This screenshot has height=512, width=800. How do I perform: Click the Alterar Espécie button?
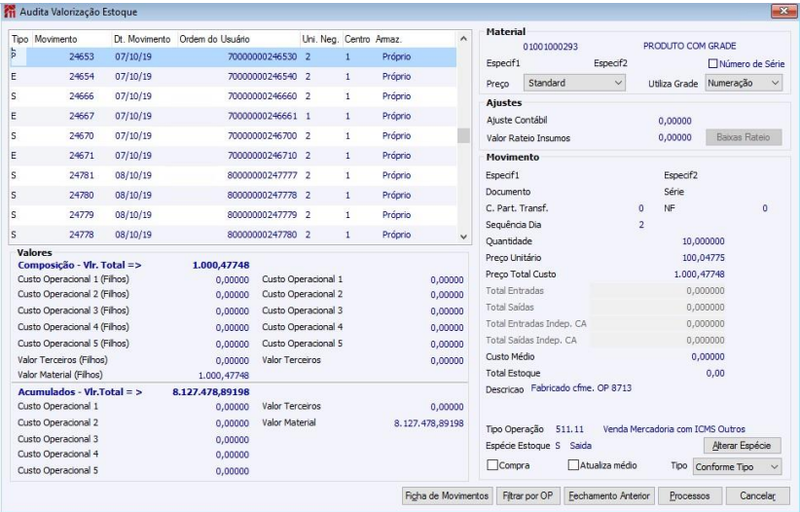(x=742, y=446)
